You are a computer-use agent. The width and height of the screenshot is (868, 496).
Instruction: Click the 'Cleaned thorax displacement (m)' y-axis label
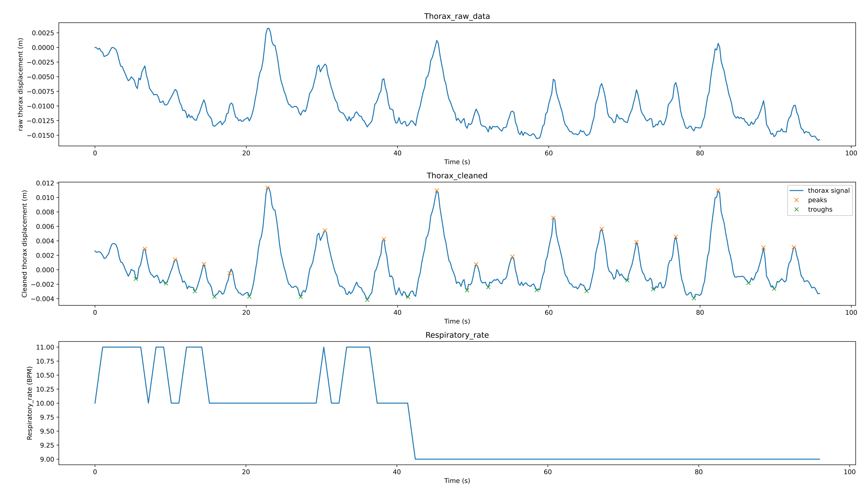click(x=24, y=244)
